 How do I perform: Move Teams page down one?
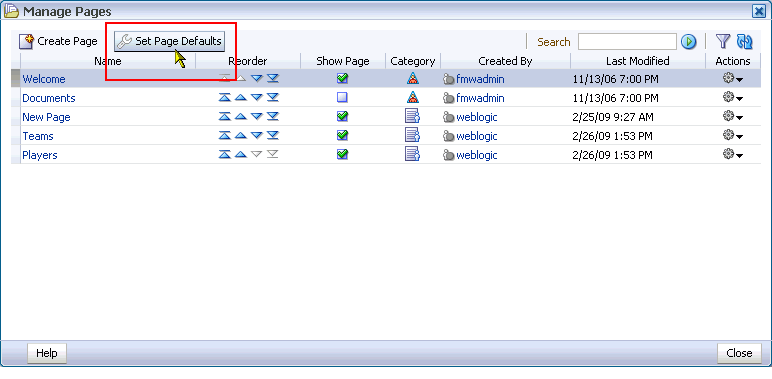pos(257,135)
